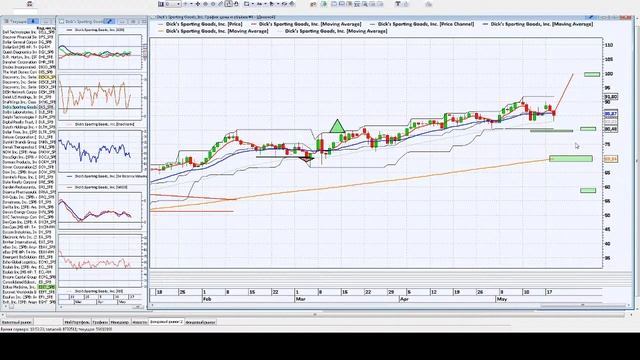Select Dolby Laboratories row
640x360 pixels.
[x=28, y=112]
